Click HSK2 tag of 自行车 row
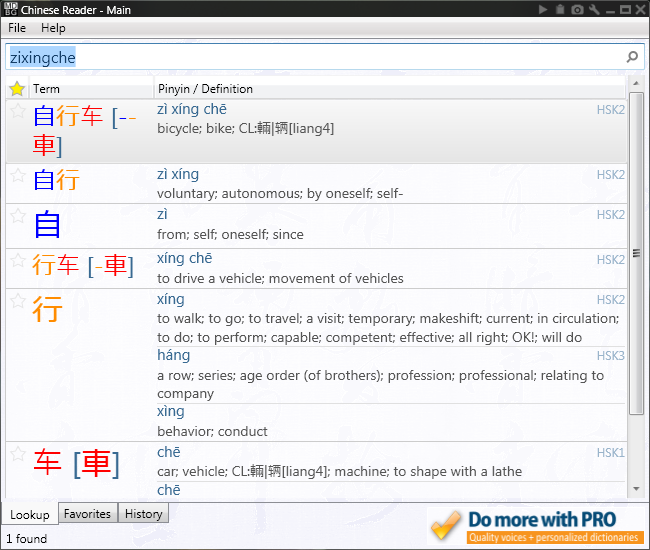The width and height of the screenshot is (650, 550). [610, 110]
